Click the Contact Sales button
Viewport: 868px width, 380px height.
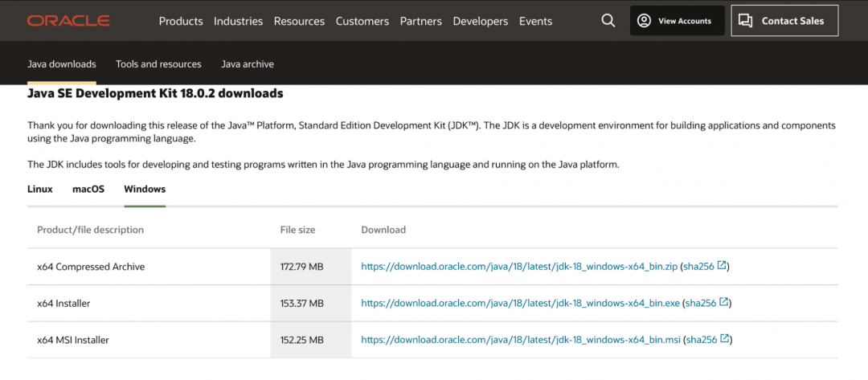(x=784, y=21)
